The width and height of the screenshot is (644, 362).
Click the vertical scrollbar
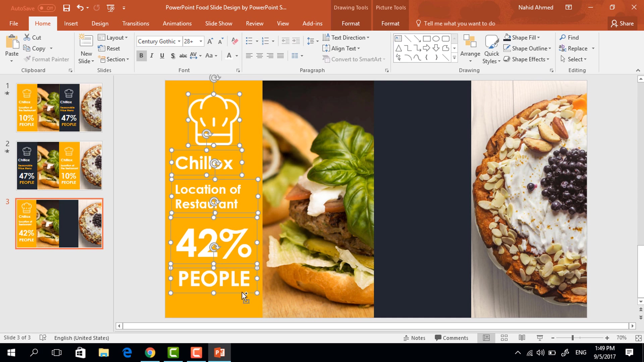[640, 199]
